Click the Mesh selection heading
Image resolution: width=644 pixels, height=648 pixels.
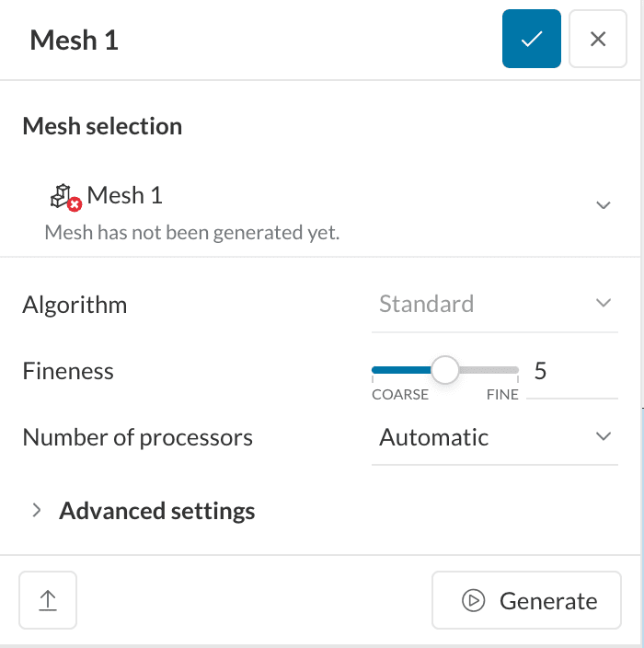click(x=102, y=126)
